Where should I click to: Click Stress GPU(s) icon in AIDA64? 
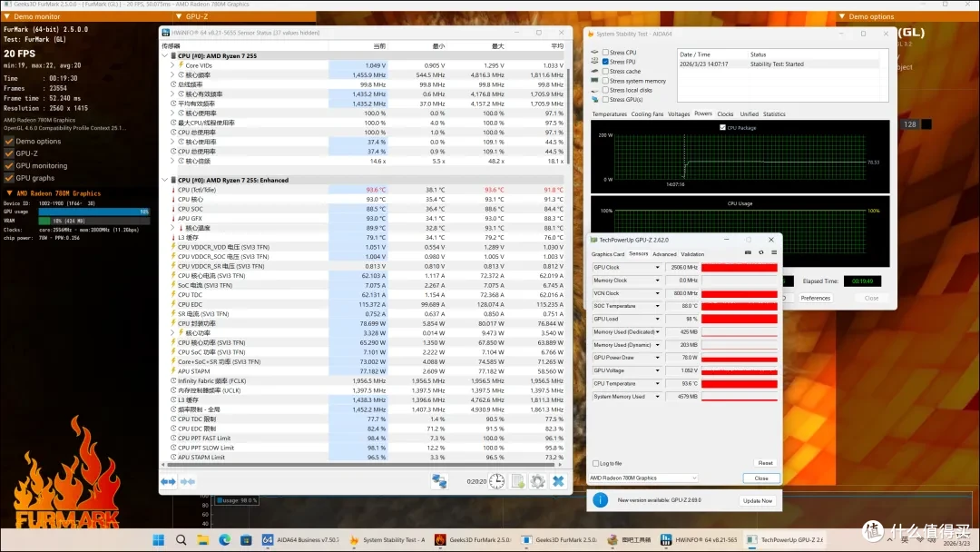[x=594, y=99]
